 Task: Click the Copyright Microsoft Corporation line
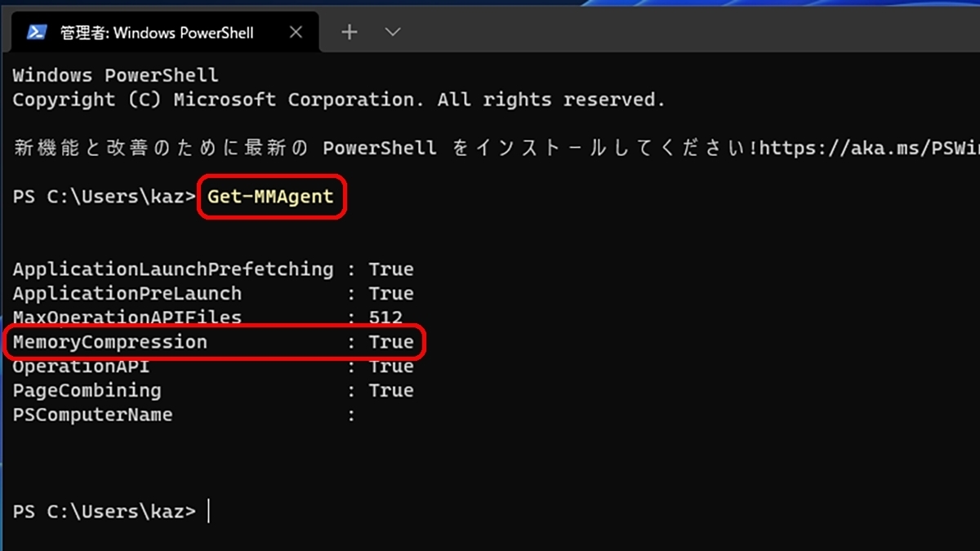339,100
